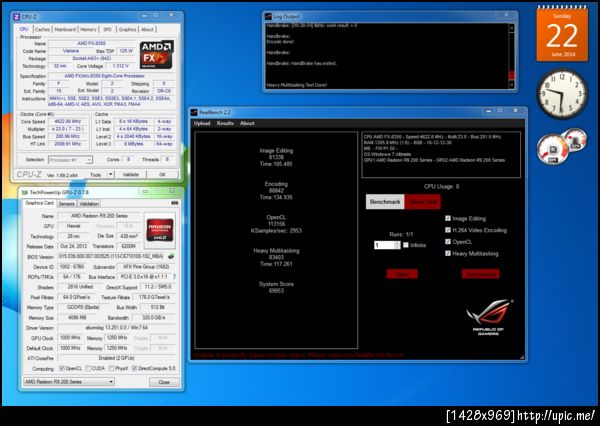The width and height of the screenshot is (600, 426).
Task: Toggle OpenCL checkbox in GPU-Z Computing row
Action: [x=62, y=368]
